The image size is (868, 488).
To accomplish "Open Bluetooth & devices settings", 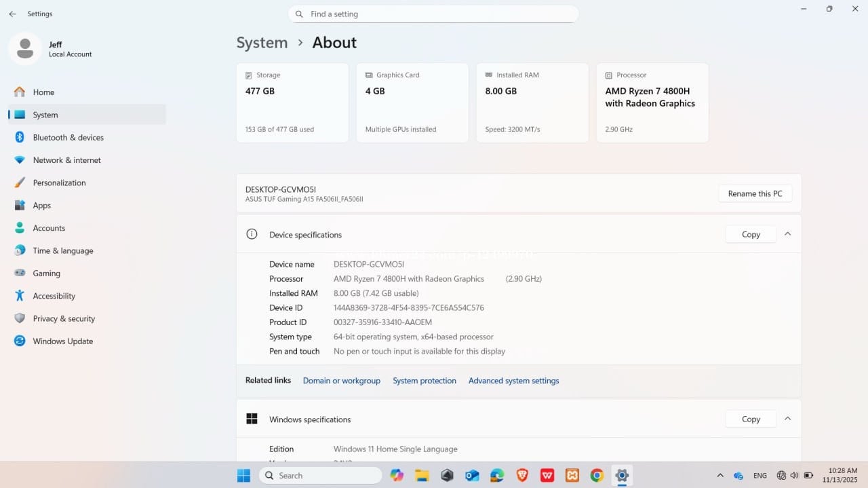I will 87,137.
